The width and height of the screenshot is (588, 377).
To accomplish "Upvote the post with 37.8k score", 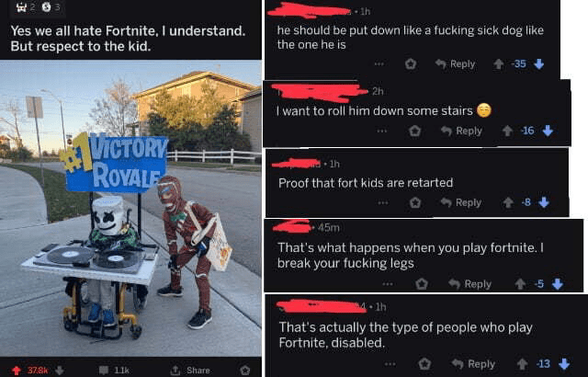I will (x=16, y=371).
